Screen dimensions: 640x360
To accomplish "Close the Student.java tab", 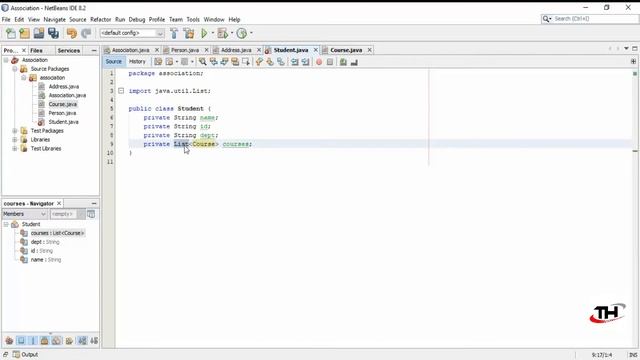I will pyautogui.click(x=316, y=50).
